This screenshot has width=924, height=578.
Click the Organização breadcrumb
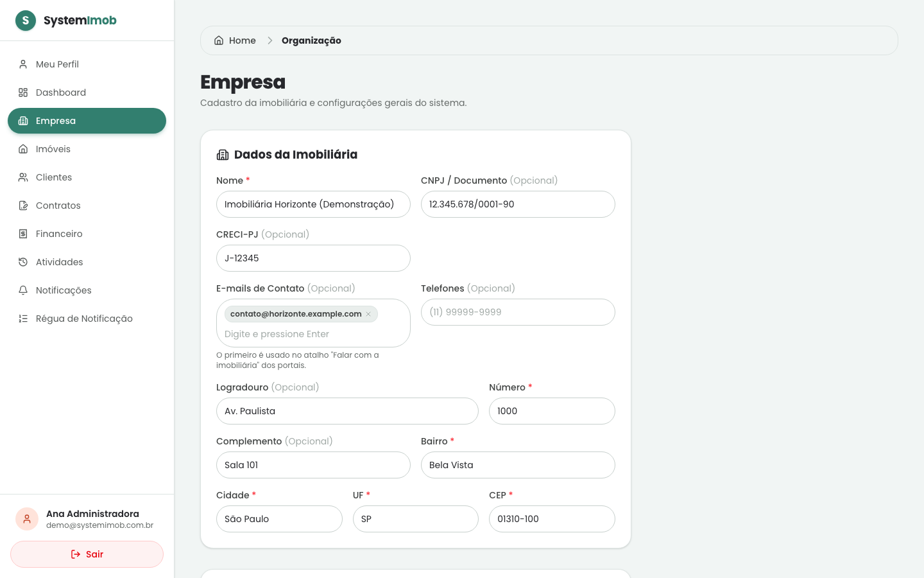(x=311, y=40)
